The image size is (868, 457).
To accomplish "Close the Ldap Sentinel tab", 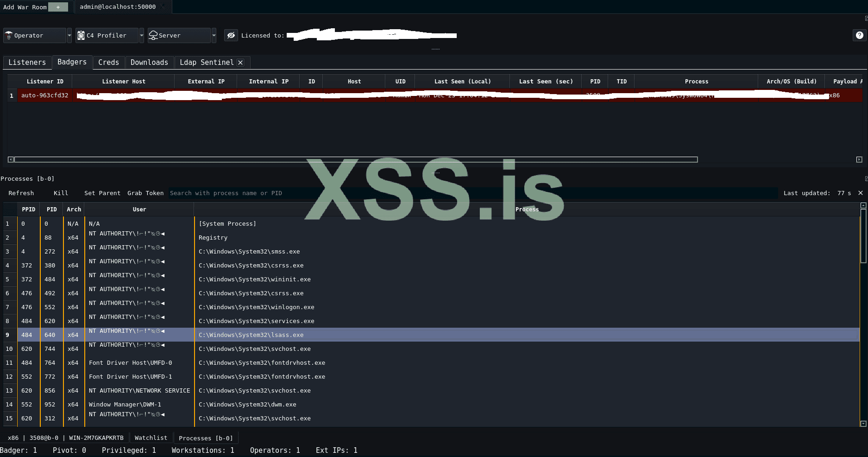I will pyautogui.click(x=240, y=63).
